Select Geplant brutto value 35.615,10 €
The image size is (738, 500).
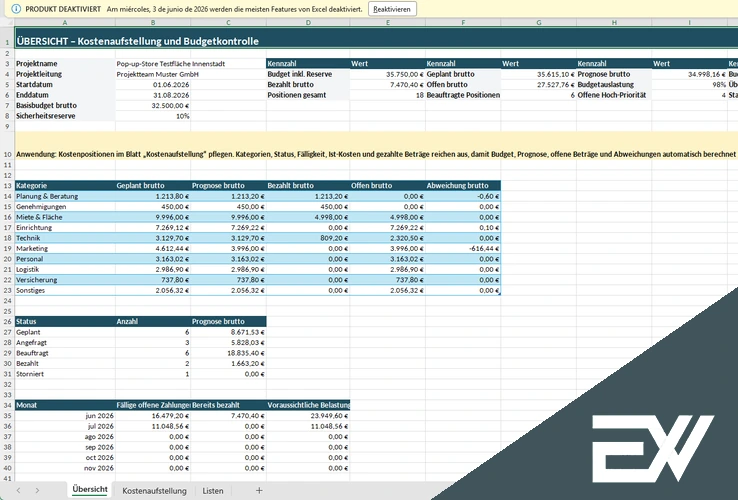click(x=538, y=74)
